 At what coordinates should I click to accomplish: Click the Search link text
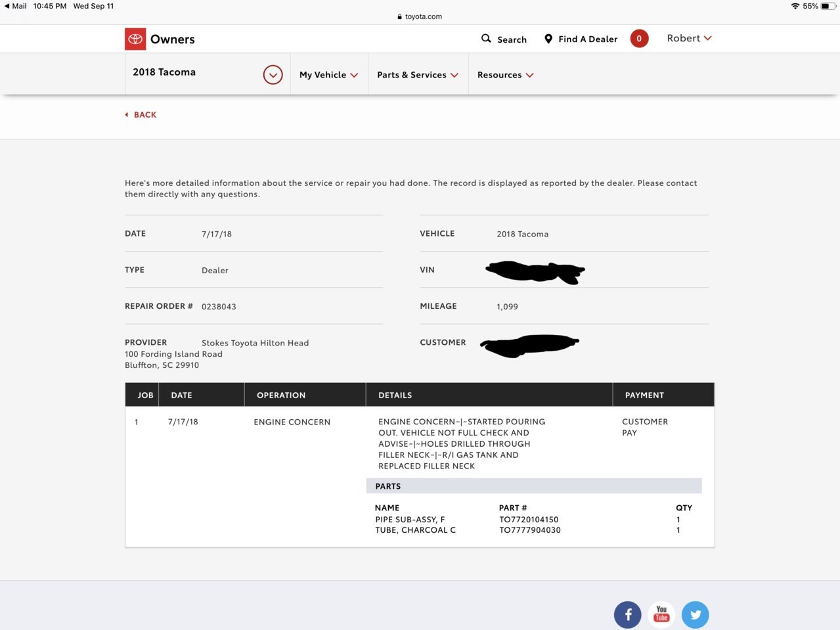click(x=512, y=39)
